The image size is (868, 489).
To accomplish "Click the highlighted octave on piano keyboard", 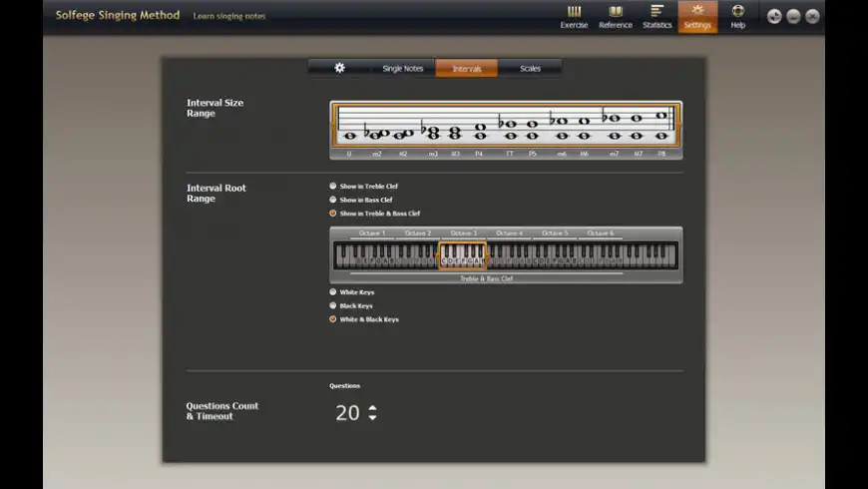I will click(462, 256).
